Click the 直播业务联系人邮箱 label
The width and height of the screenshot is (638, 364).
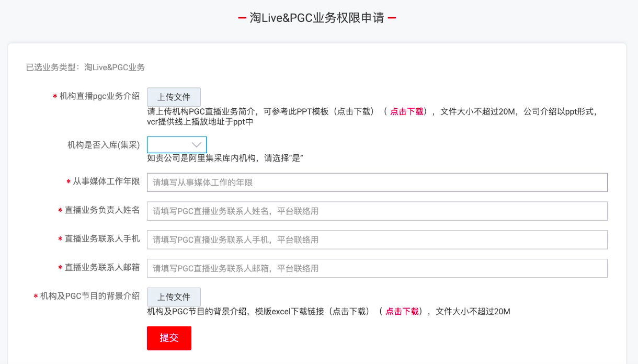click(x=102, y=267)
